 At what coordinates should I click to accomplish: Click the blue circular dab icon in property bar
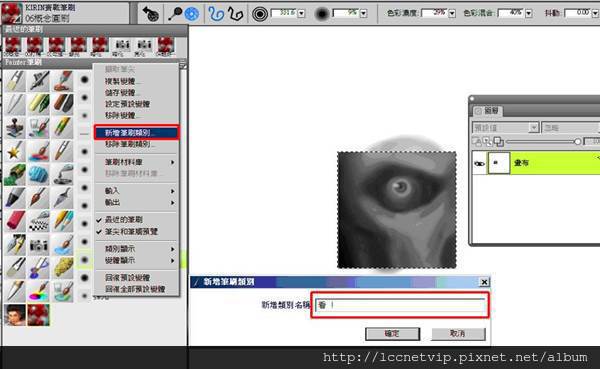(x=192, y=14)
